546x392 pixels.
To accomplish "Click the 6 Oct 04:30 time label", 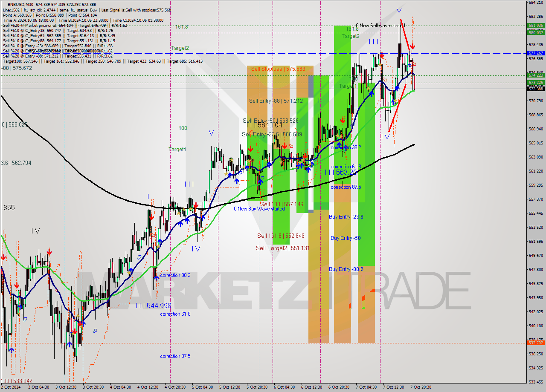I will tap(284, 387).
